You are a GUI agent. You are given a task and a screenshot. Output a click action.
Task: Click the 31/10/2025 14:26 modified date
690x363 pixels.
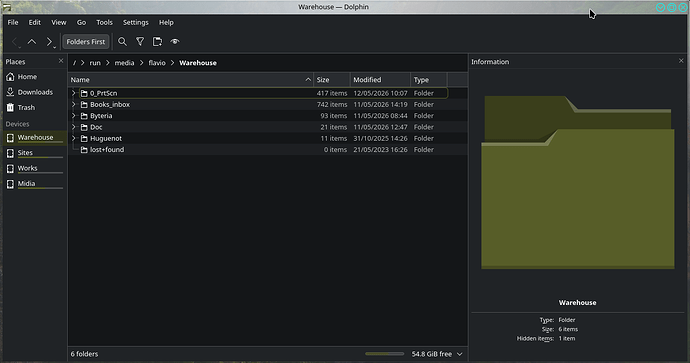coord(380,139)
